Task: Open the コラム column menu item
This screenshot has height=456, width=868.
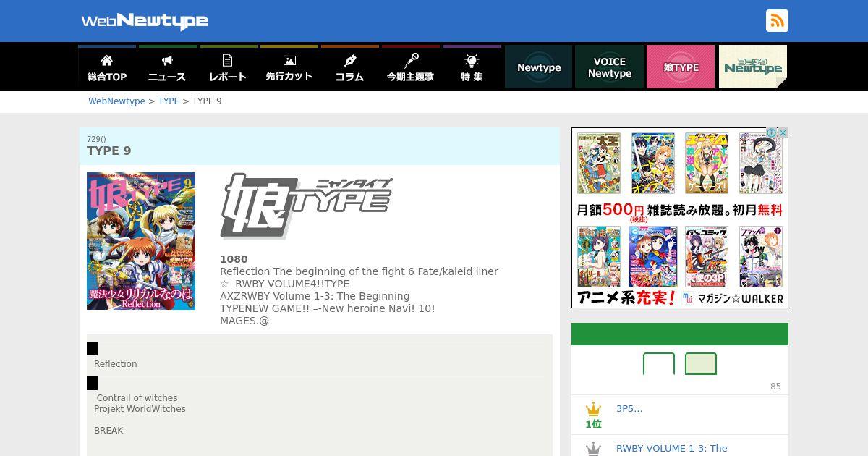Action: coord(349,67)
